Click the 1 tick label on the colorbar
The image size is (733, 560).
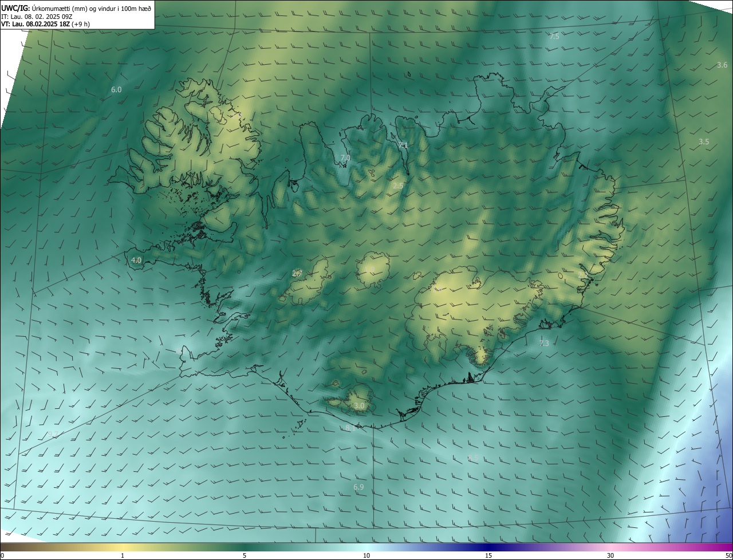tap(123, 555)
